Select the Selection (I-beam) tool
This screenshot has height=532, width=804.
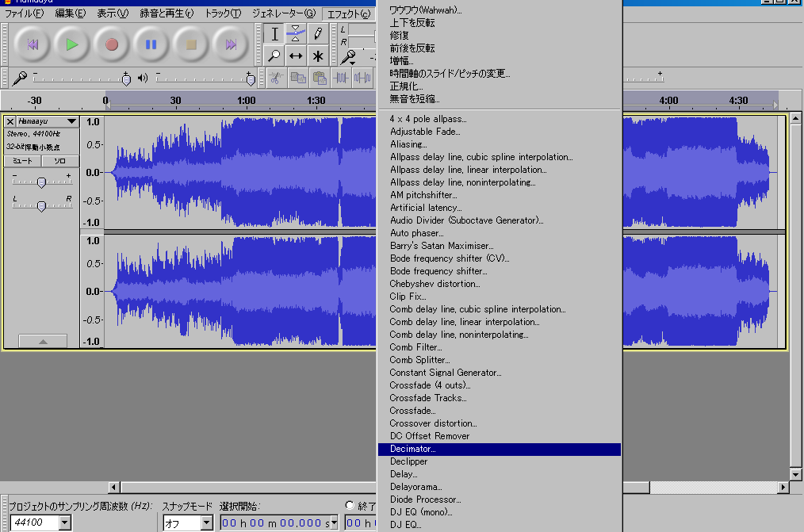click(274, 34)
